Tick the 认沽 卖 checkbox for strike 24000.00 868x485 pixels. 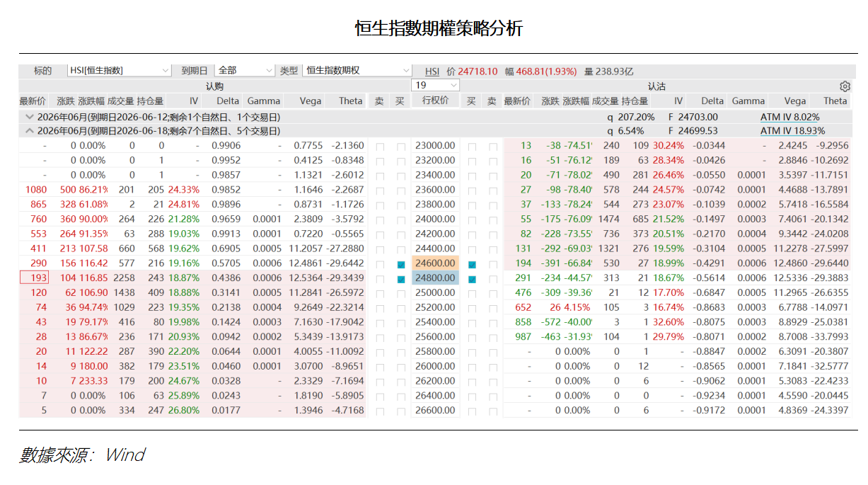click(492, 220)
